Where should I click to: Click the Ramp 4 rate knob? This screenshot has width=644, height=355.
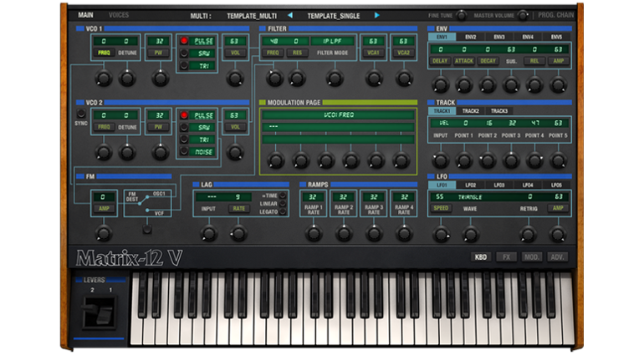coord(404,234)
